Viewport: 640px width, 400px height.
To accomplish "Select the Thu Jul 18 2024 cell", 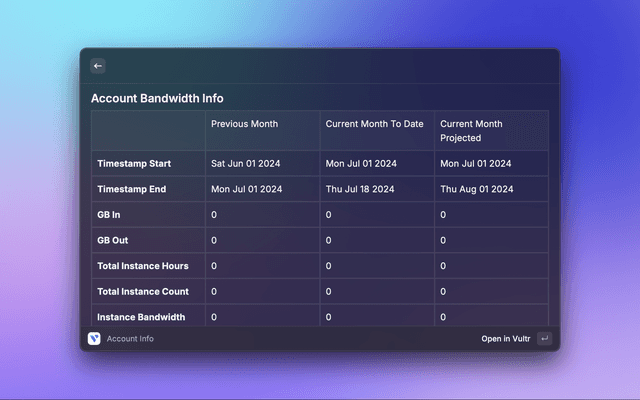I will 360,189.
